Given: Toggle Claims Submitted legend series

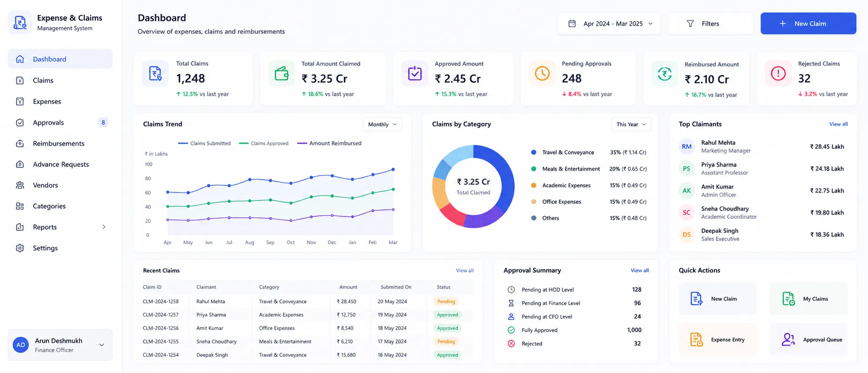Looking at the screenshot, I should 205,143.
